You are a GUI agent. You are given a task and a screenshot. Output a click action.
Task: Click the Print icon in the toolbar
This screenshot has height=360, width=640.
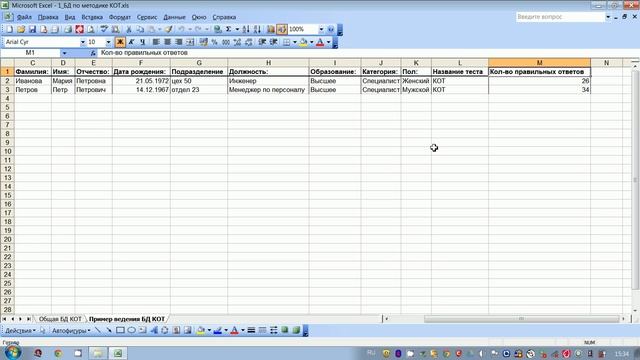(68, 29)
